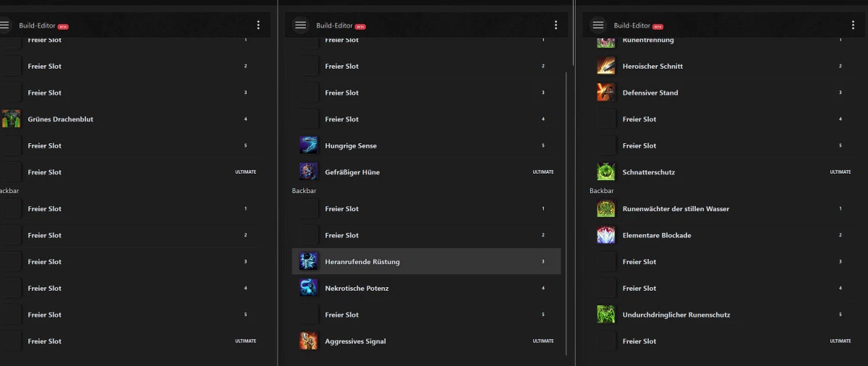The height and width of the screenshot is (366, 868).
Task: Select the Heroischer Schnitt label
Action: point(652,66)
